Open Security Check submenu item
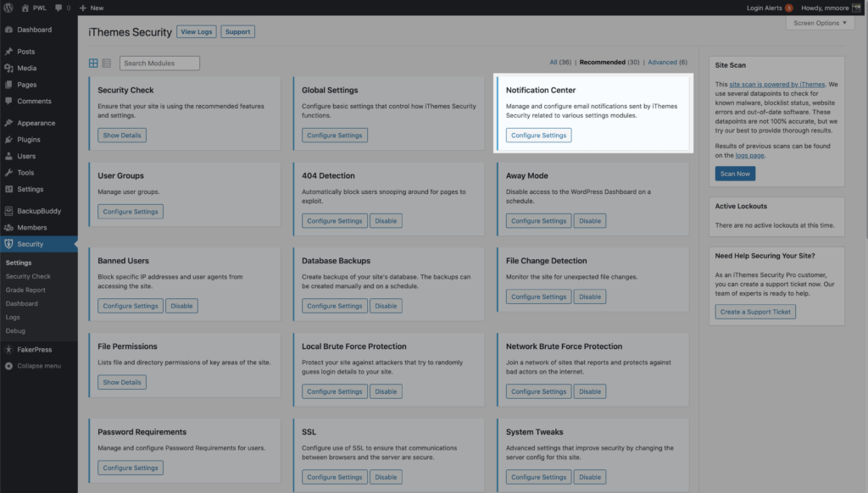Screen dimensions: 868x493 point(28,276)
